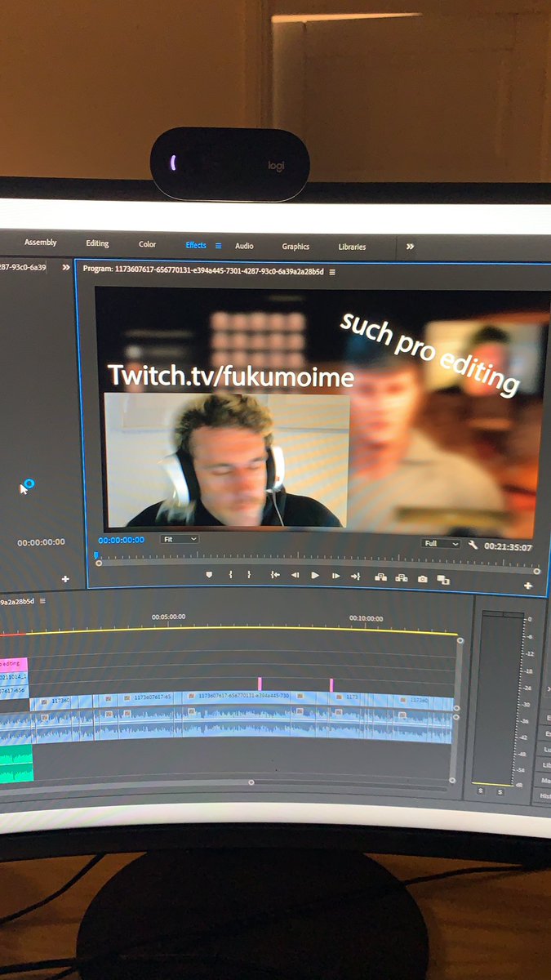Click timeline vertical scrollbar top handle
The width and height of the screenshot is (551, 980).
pyautogui.click(x=460, y=640)
